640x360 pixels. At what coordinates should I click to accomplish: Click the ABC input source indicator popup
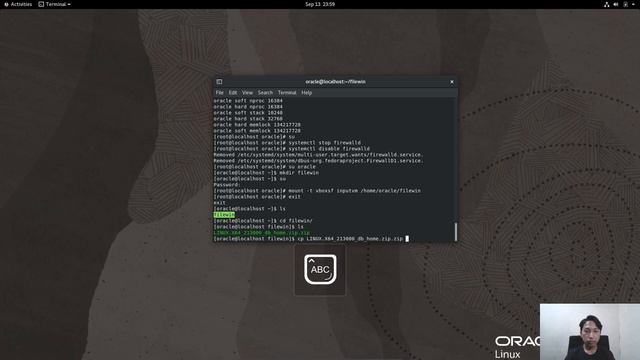tap(320, 269)
